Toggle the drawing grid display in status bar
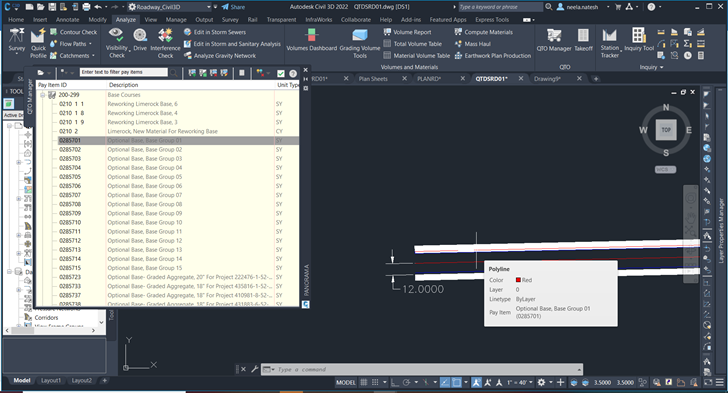Image resolution: width=728 pixels, height=393 pixels. coord(364,382)
